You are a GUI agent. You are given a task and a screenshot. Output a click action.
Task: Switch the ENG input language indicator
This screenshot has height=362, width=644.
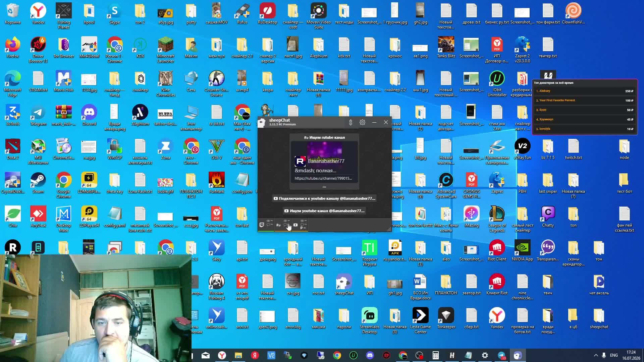614,355
